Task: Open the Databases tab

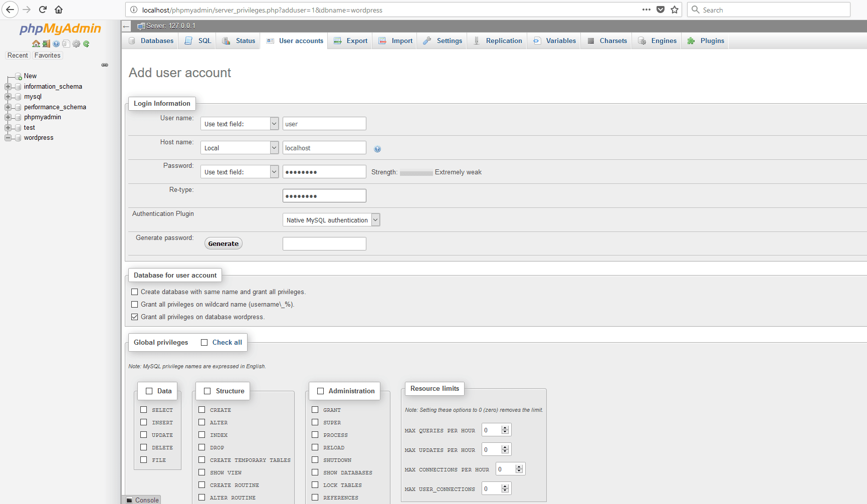Action: (x=150, y=41)
